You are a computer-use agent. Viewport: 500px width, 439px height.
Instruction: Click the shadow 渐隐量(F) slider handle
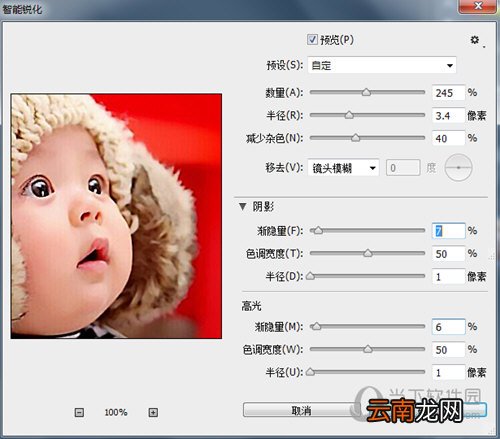(x=318, y=230)
